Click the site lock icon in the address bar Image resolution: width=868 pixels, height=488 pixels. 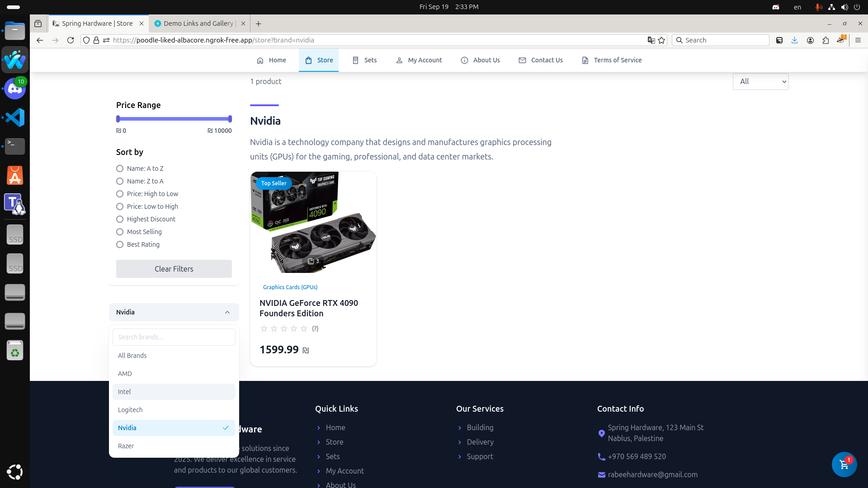point(96,40)
